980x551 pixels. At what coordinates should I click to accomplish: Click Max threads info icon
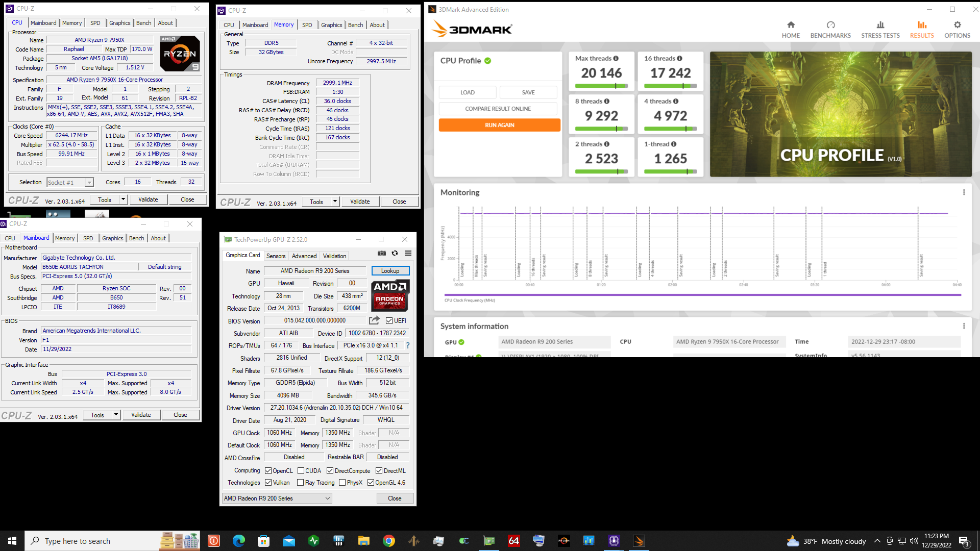[x=616, y=59]
